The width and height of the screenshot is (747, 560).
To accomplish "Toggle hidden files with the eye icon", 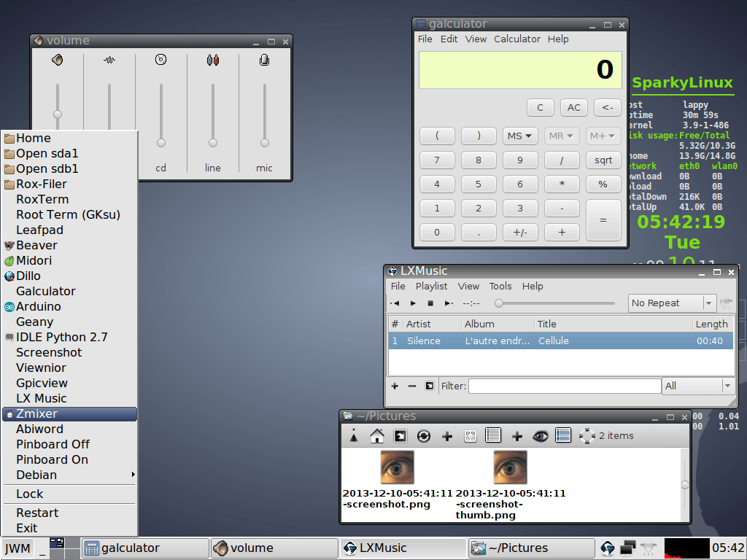I will point(542,435).
